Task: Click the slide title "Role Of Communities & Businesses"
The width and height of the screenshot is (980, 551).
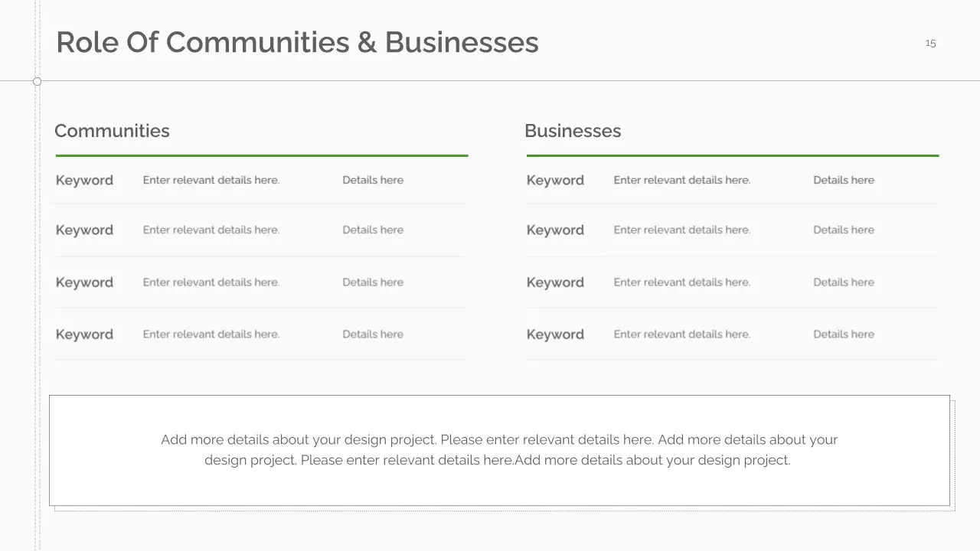Action: pos(297,43)
